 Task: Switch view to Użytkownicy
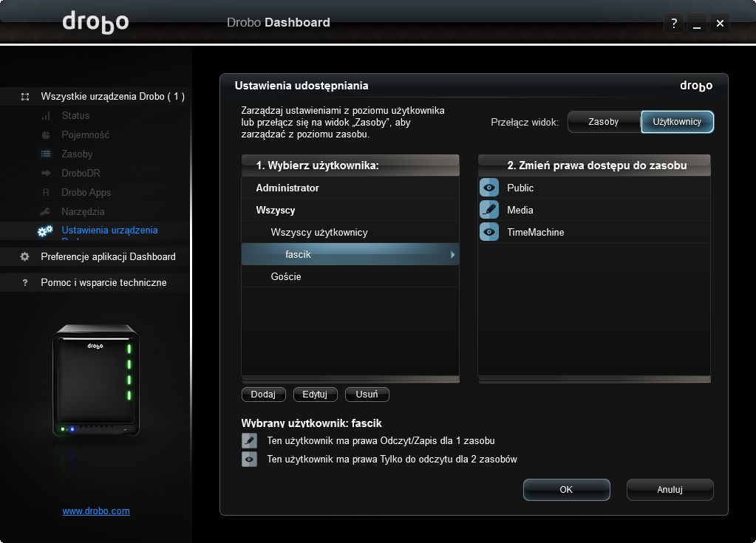coord(677,122)
